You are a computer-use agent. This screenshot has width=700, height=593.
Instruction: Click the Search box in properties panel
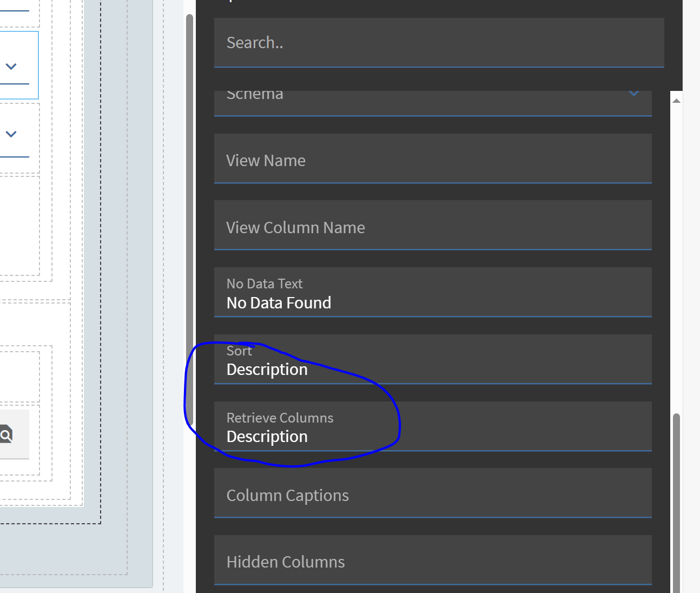(x=439, y=43)
